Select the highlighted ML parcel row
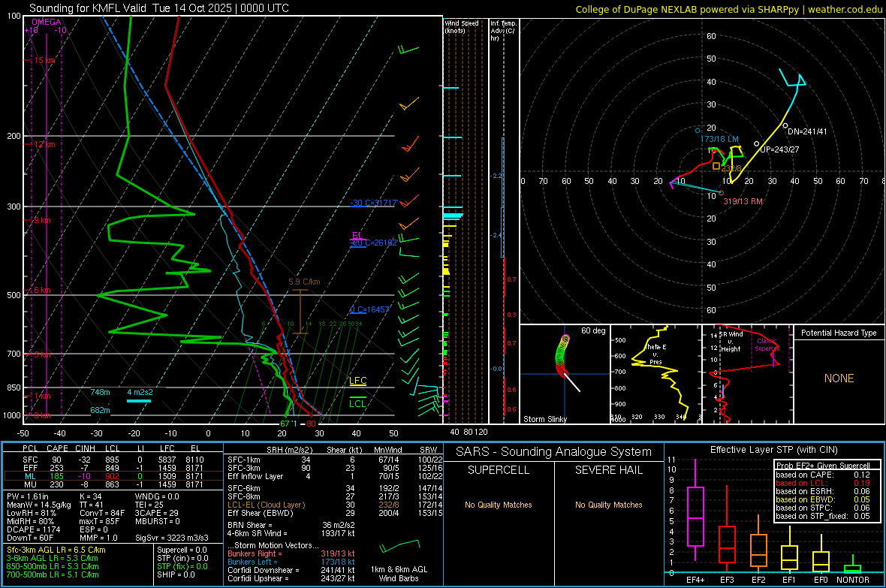 pyautogui.click(x=113, y=477)
